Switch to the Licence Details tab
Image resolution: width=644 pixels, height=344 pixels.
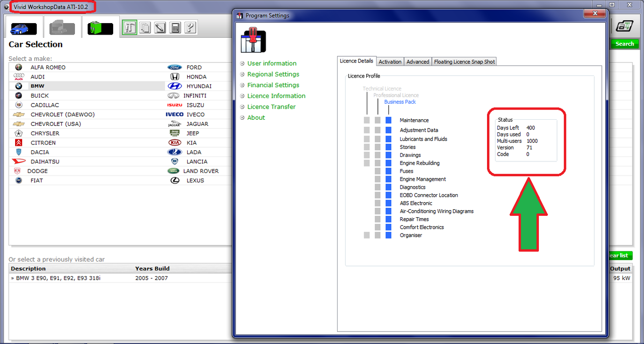(357, 61)
